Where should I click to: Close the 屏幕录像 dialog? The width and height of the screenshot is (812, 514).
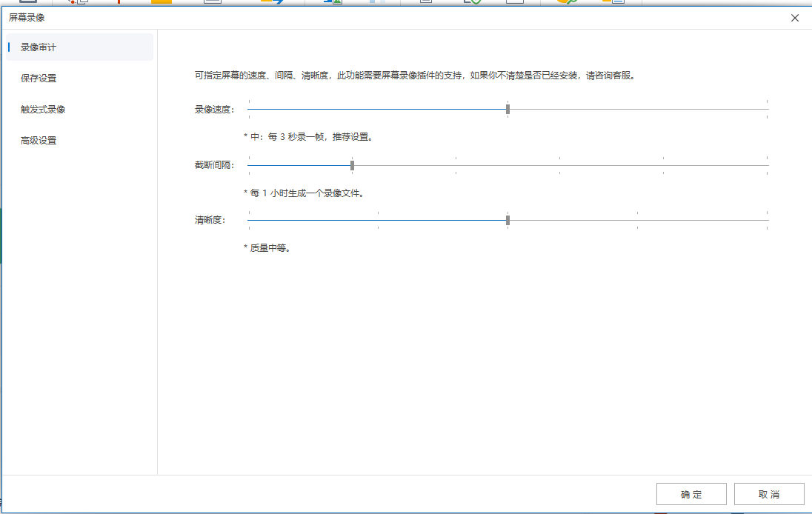coord(794,18)
